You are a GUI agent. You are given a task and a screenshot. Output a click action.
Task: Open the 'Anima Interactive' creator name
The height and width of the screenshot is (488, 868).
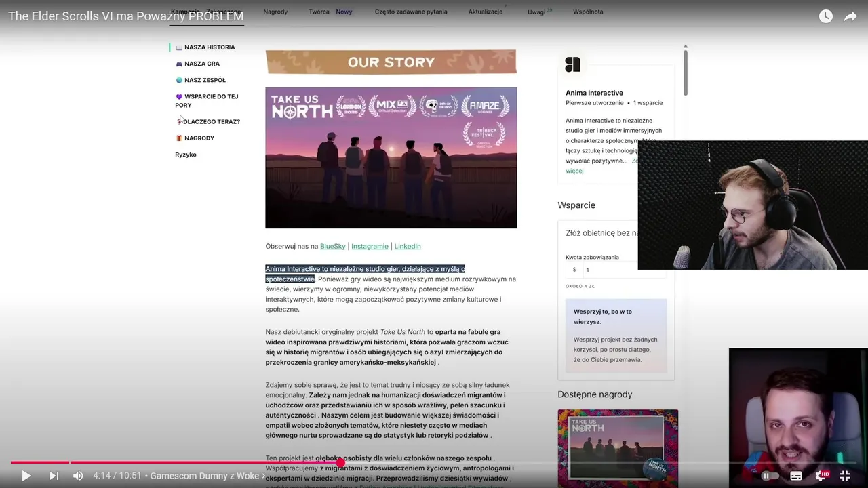(594, 93)
